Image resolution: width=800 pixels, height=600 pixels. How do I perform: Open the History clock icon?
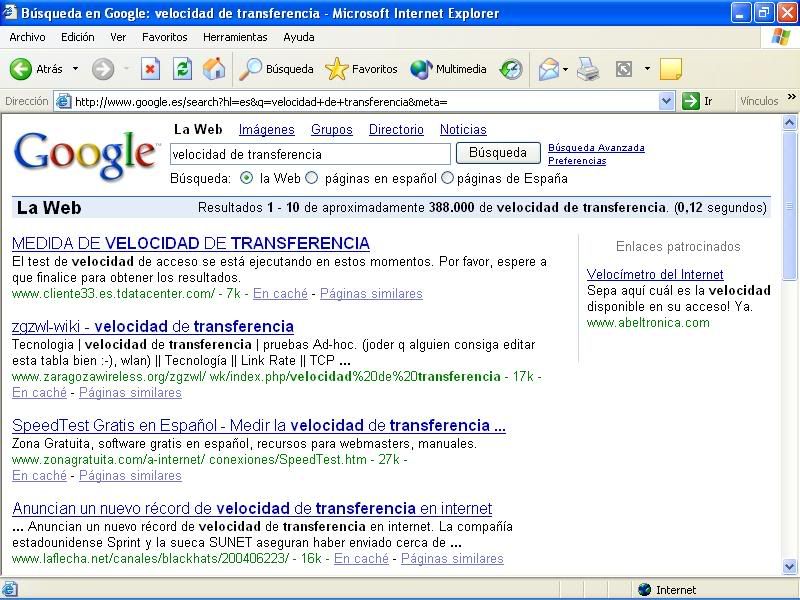[511, 69]
